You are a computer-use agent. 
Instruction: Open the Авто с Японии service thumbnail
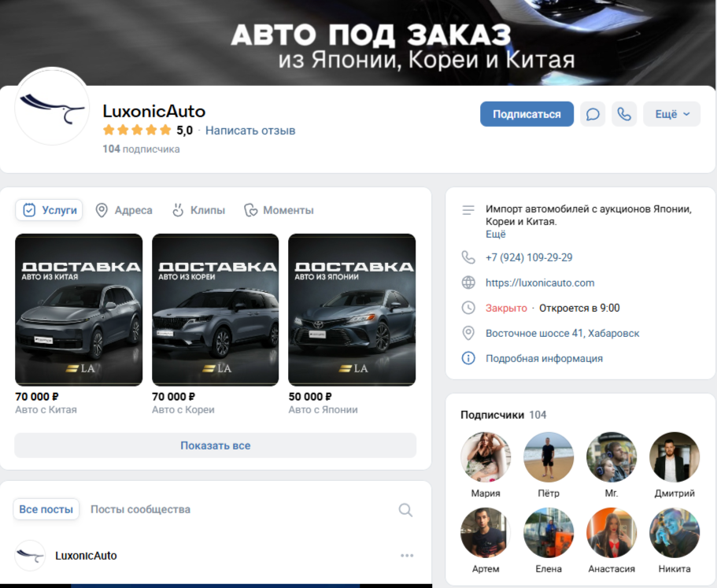(x=352, y=309)
